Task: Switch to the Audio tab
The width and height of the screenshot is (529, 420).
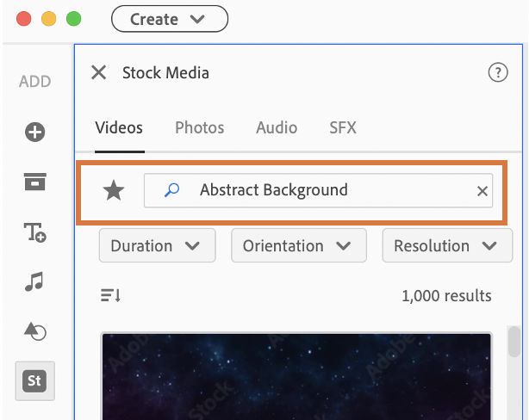Action: pos(277,128)
